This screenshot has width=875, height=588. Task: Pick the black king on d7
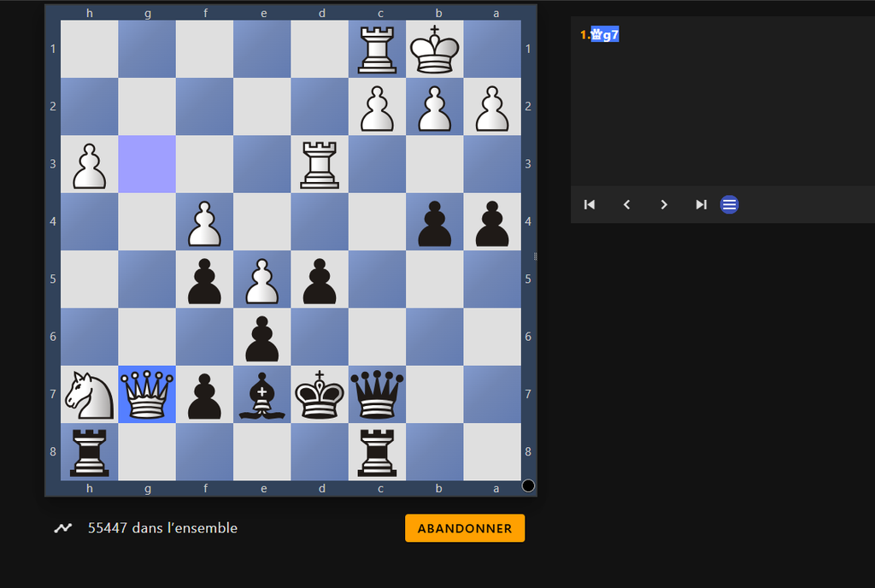point(320,395)
